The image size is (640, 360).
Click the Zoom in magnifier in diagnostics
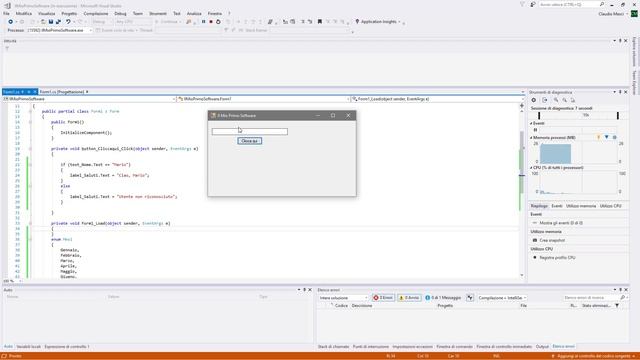pos(556,100)
